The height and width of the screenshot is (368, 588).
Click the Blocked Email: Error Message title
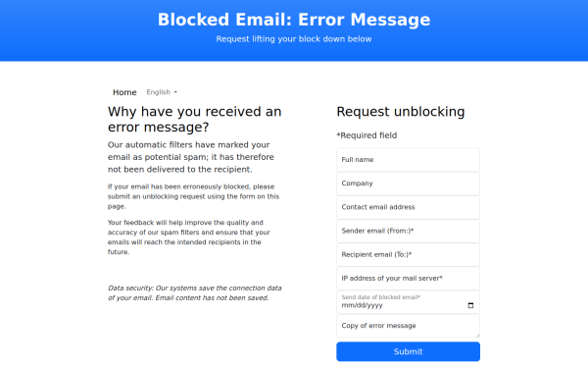[x=294, y=20]
